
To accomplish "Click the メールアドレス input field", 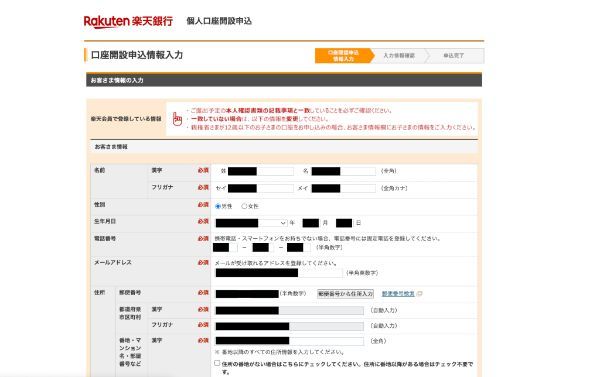I will (279, 273).
